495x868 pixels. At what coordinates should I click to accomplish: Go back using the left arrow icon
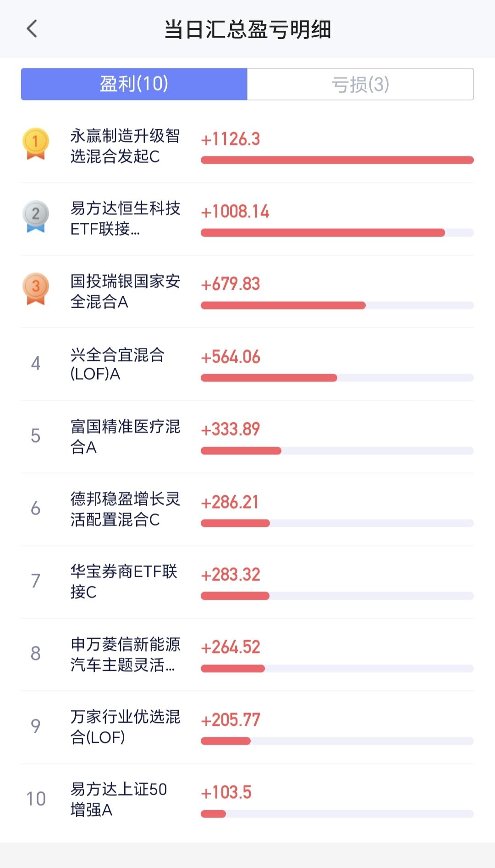tap(32, 29)
